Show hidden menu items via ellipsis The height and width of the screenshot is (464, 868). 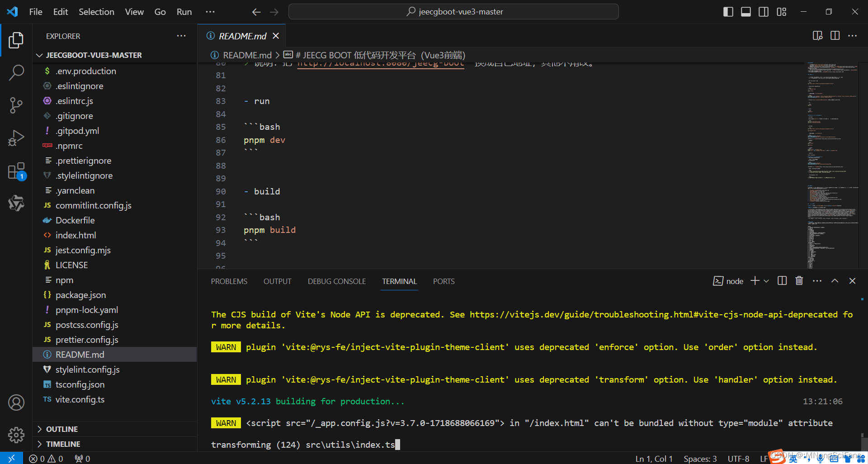(x=210, y=12)
